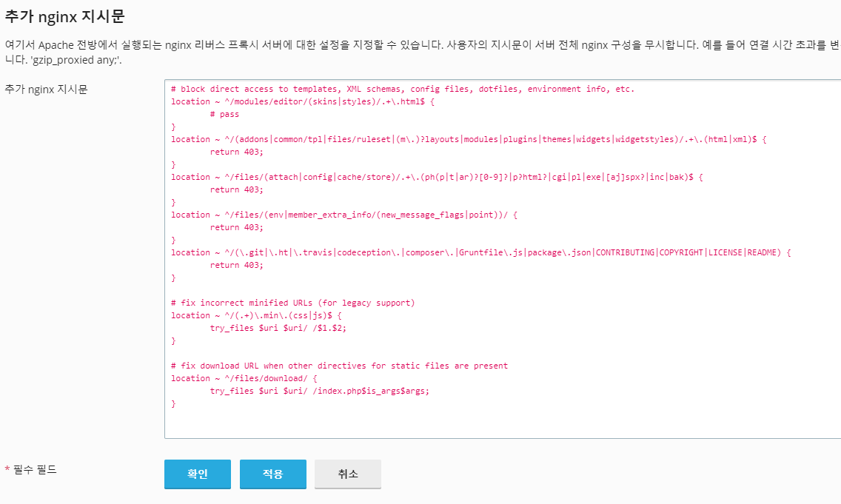Click the line with member_extra_info location
This screenshot has width=841, height=504.
[344, 215]
